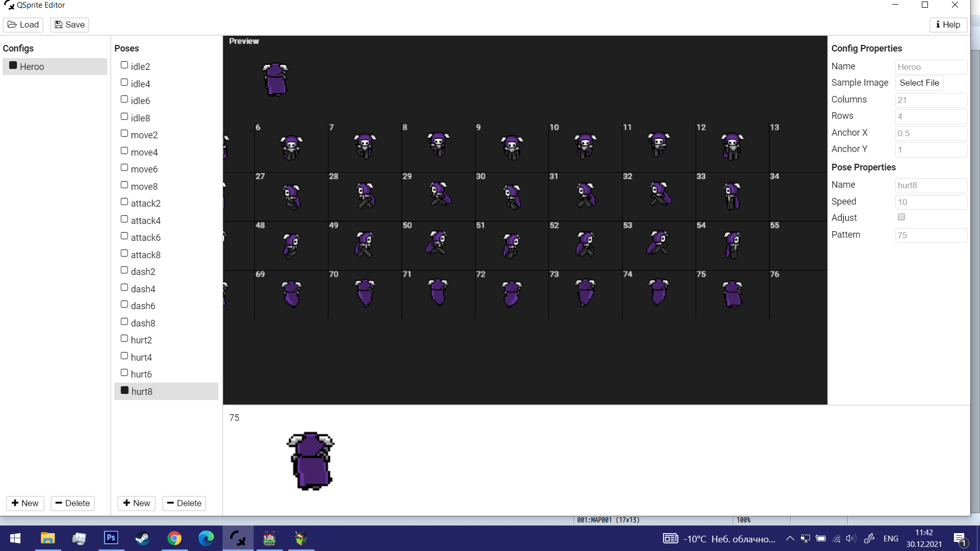This screenshot has width=980, height=551.
Task: Click the large frame 75 pattern sprite
Action: point(310,461)
